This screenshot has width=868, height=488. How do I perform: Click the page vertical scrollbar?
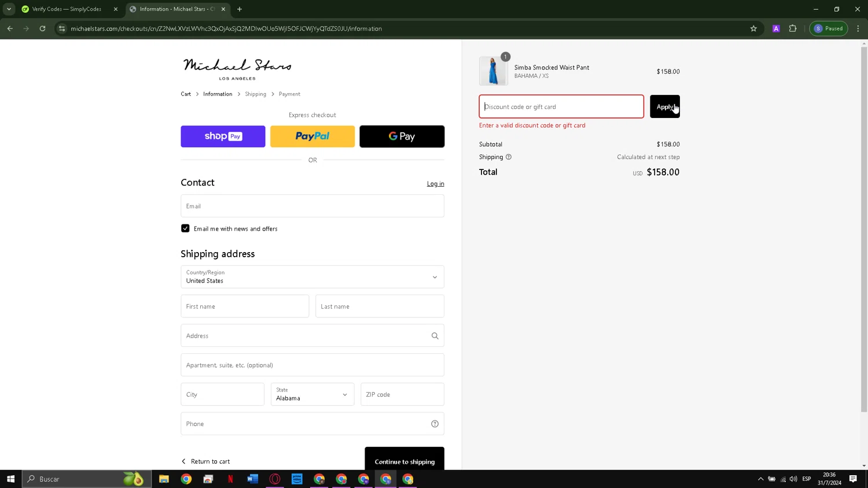864,229
